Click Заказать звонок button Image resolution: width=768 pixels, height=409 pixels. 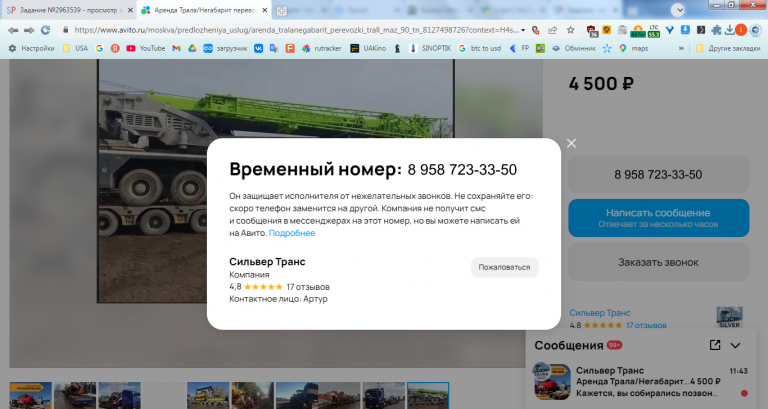[658, 263]
